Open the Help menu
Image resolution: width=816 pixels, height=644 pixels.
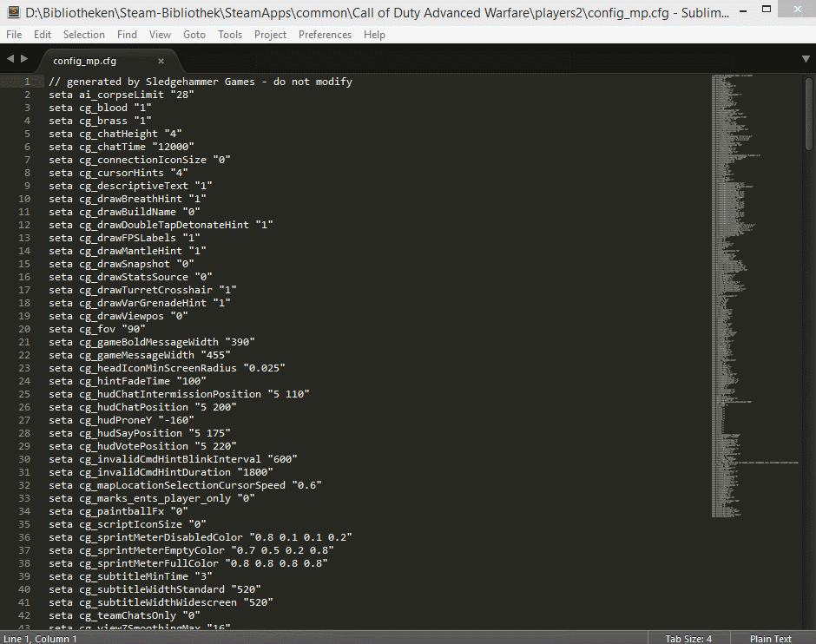click(374, 35)
